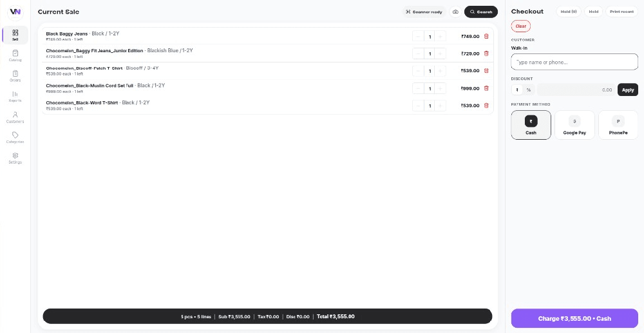Click the Scanner ready indicator
Viewport: 644px width, 333px height.
coord(424,12)
